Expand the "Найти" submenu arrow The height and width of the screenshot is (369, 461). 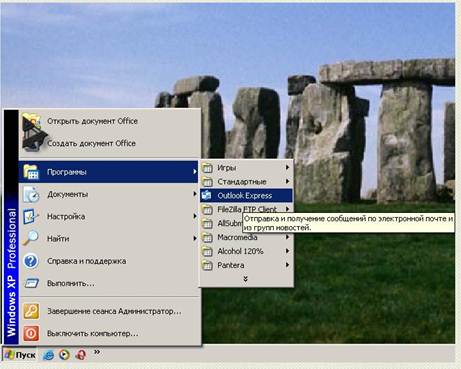(x=195, y=238)
